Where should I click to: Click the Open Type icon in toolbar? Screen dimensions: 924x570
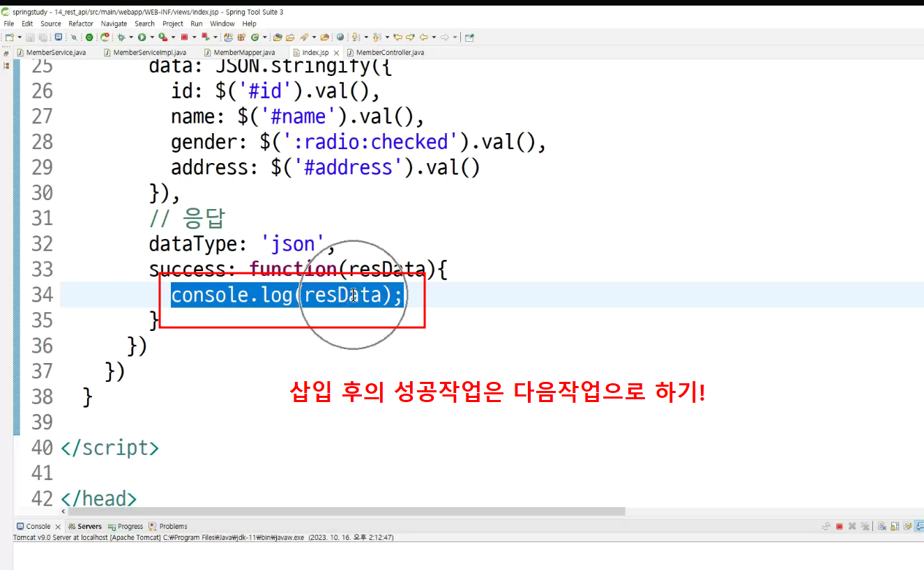278,38
